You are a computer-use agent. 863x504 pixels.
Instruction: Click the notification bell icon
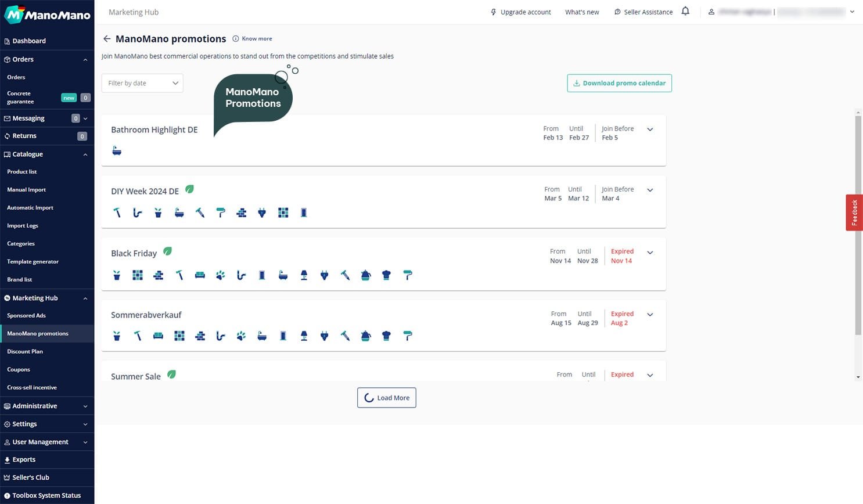(x=685, y=11)
